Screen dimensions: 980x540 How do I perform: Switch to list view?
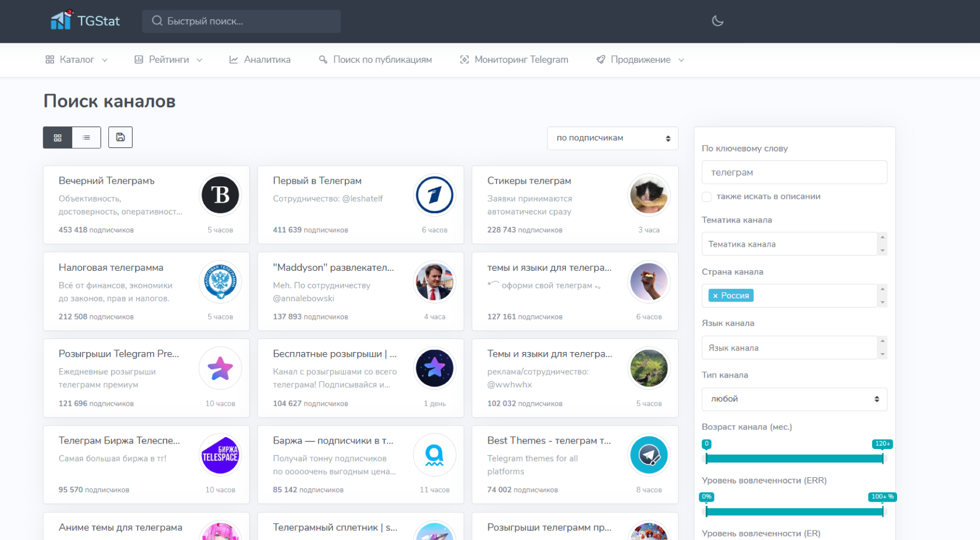coord(86,138)
